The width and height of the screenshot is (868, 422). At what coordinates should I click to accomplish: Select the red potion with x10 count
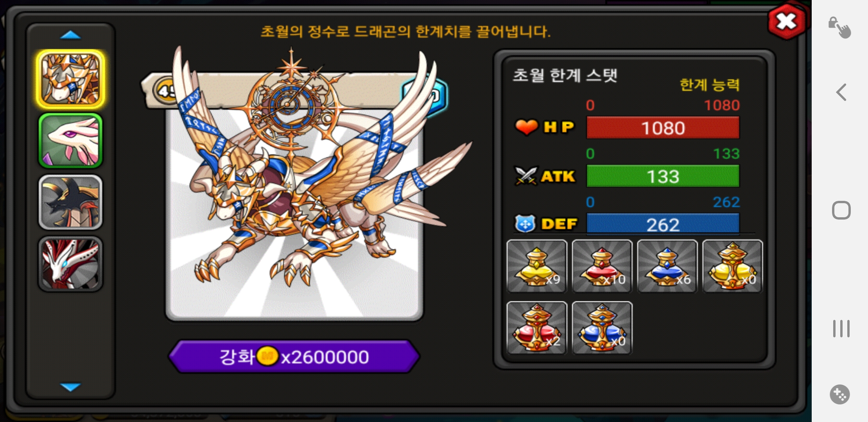[602, 266]
